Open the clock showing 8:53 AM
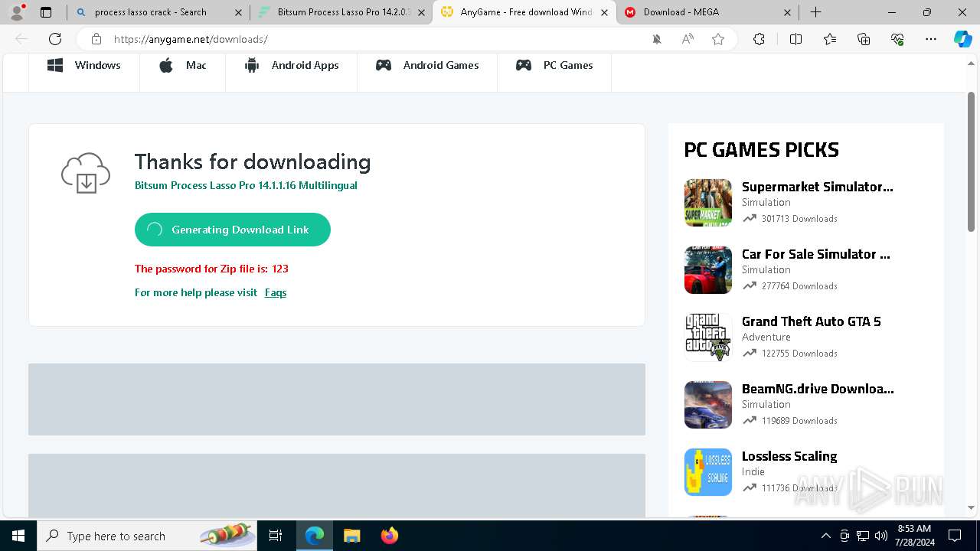The width and height of the screenshot is (980, 551). point(914,536)
